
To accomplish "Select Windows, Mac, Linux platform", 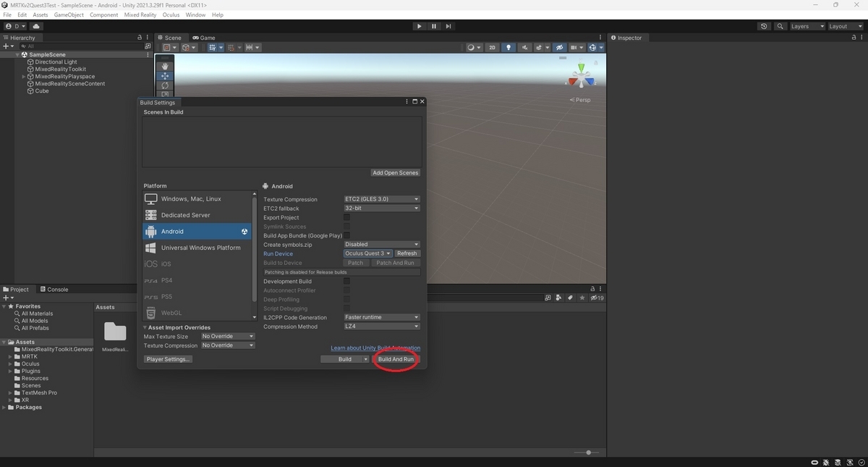I will pyautogui.click(x=197, y=199).
